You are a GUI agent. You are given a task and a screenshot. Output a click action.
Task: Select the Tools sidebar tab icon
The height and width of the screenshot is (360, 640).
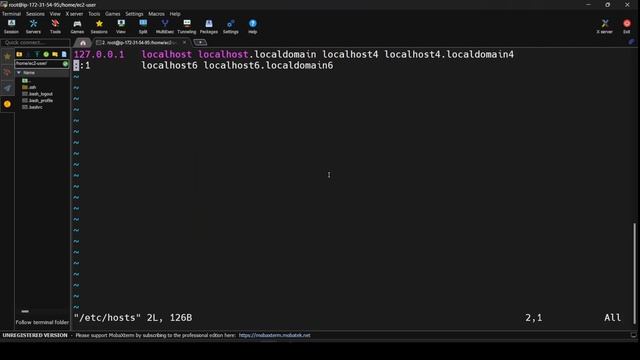(7, 73)
